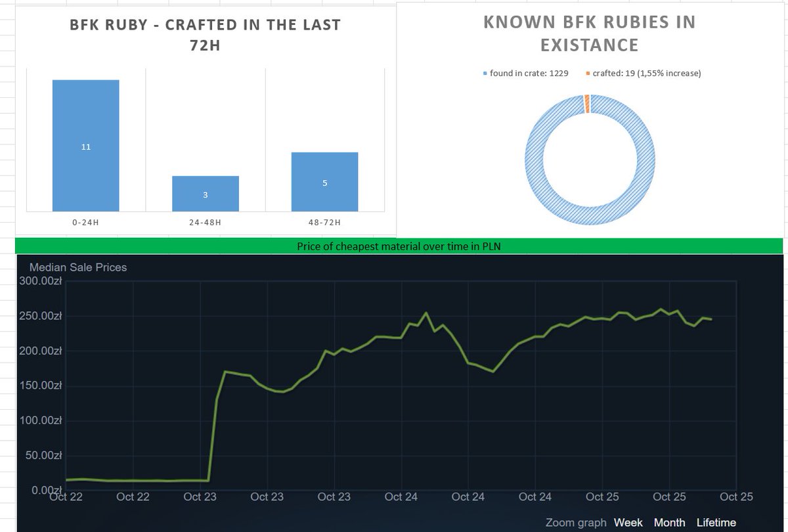Click the 'crafted: 19' legend entry
Screen dimensions: 788x532
tap(643, 73)
